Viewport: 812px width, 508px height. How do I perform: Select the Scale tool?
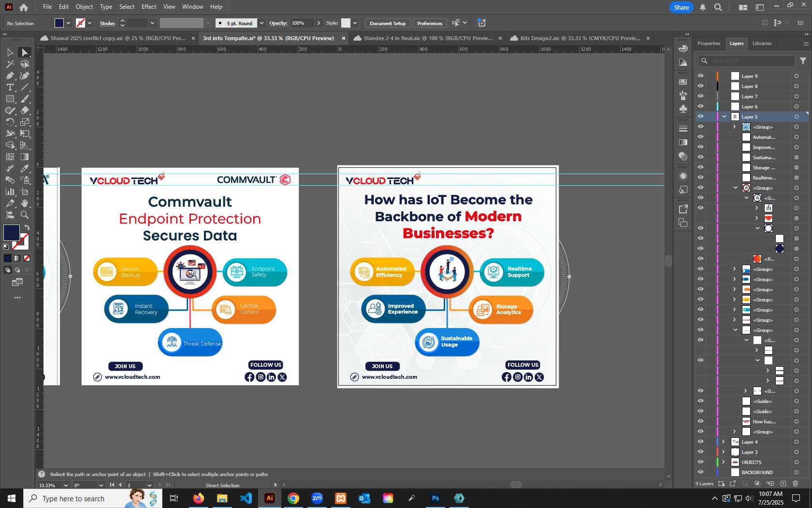coord(25,122)
